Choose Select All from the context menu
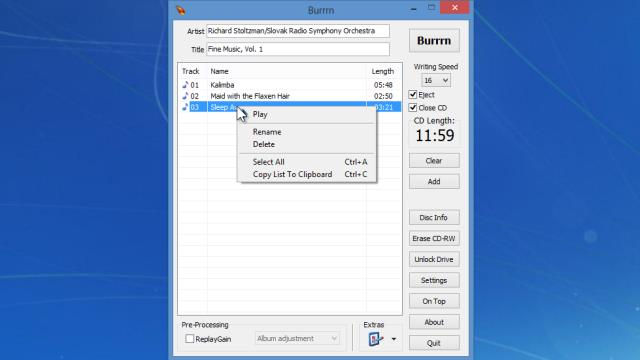The image size is (640, 360). pyautogui.click(x=307, y=162)
